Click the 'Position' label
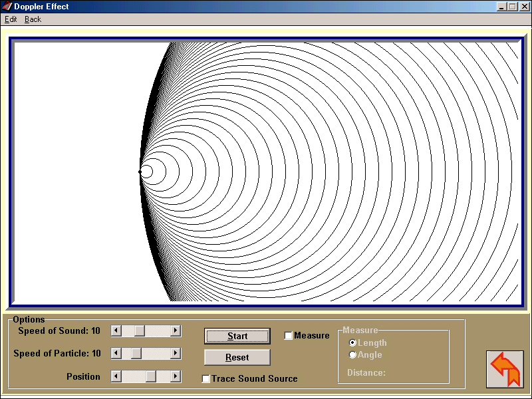 pos(83,376)
